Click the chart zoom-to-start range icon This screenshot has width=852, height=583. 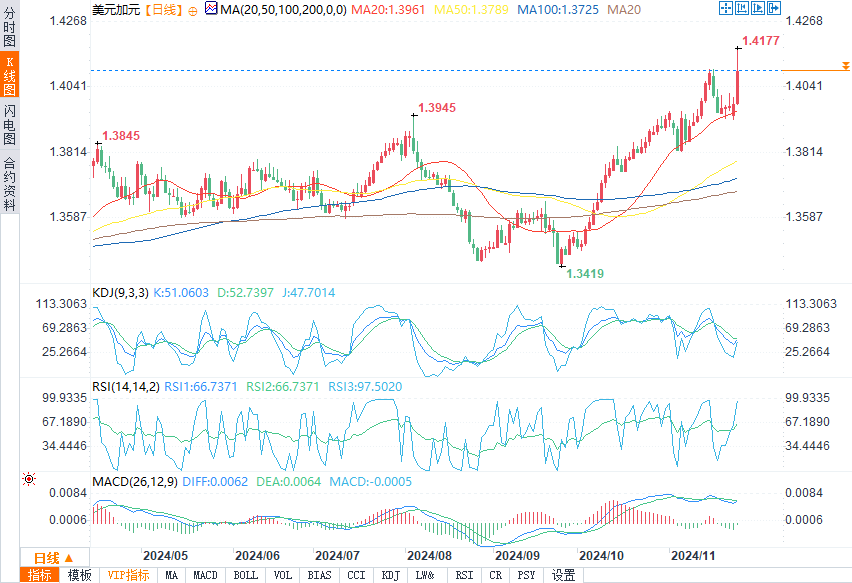pos(742,8)
